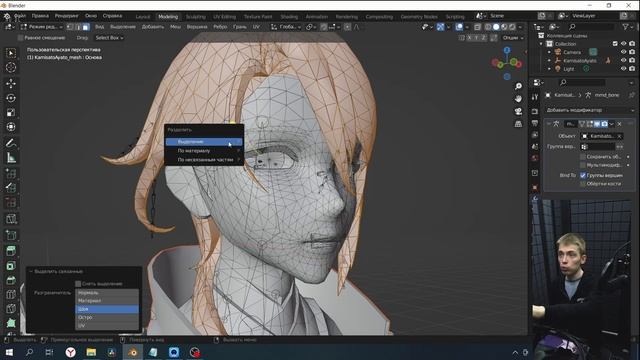The width and height of the screenshot is (640, 360).
Task: Pick the Measure ruler tool
Action: tap(11, 158)
